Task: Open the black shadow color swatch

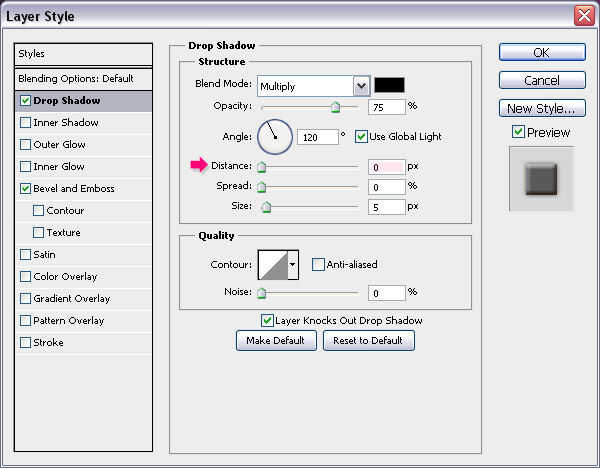Action: click(x=389, y=85)
